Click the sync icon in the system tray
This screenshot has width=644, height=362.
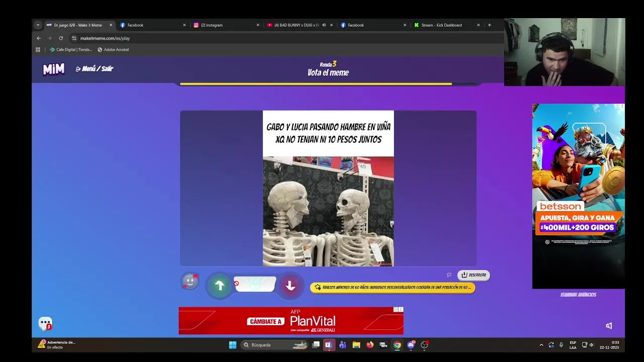click(x=551, y=345)
